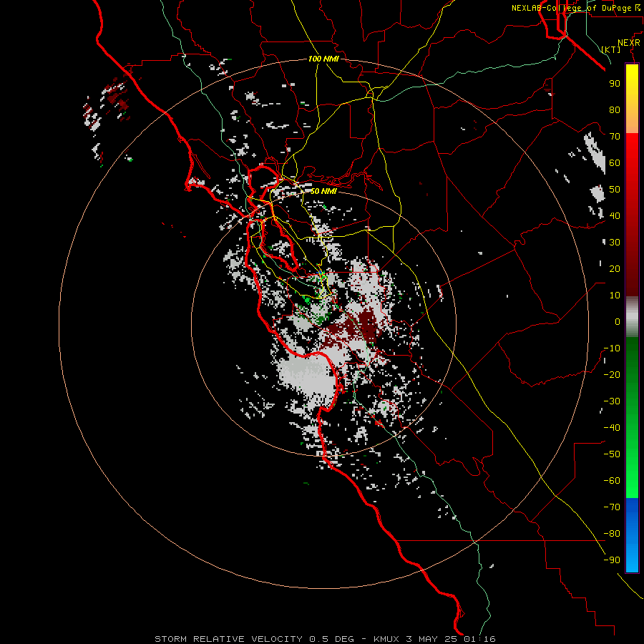Click the -50 value on the velocity scale
Screen dimensions: 644x644
612,454
